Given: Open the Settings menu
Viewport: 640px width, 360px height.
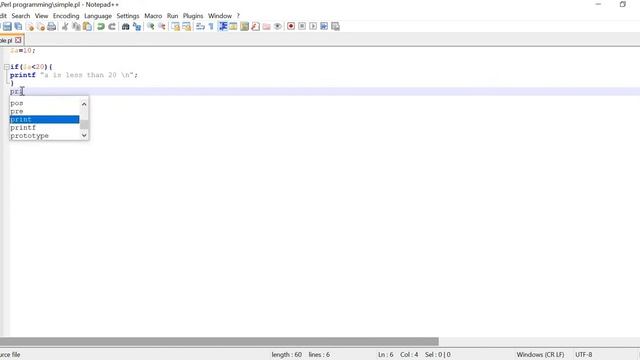Looking at the screenshot, I should (128, 16).
